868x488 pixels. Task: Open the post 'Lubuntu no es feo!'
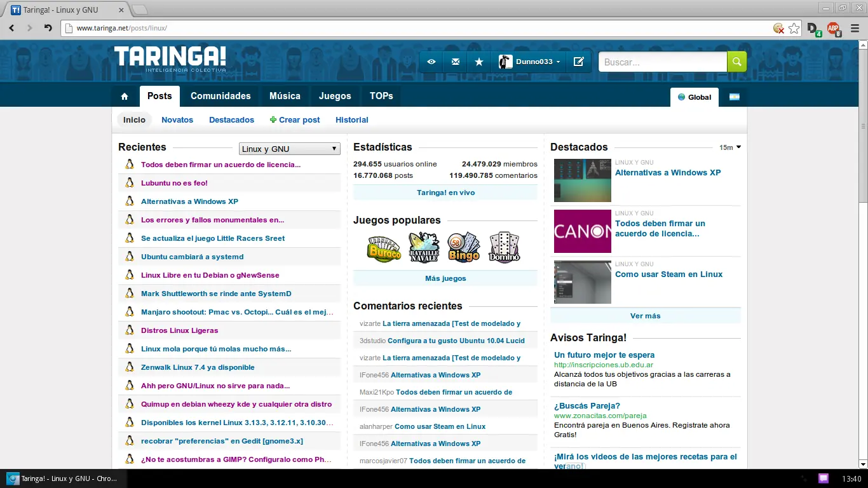pos(174,183)
